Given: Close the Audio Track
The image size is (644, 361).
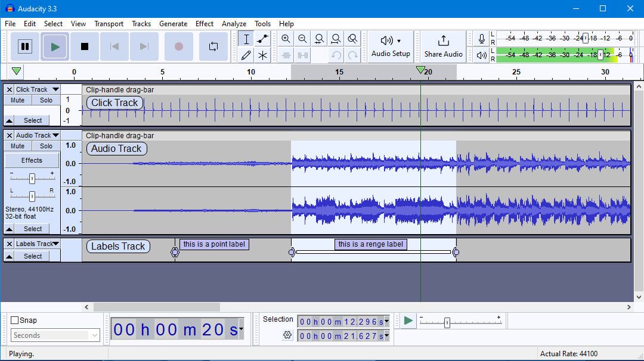Looking at the screenshot, I should click(9, 135).
